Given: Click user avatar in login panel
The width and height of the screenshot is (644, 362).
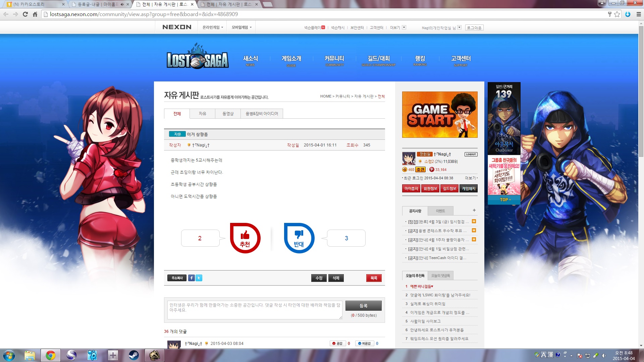Looking at the screenshot, I should (409, 158).
